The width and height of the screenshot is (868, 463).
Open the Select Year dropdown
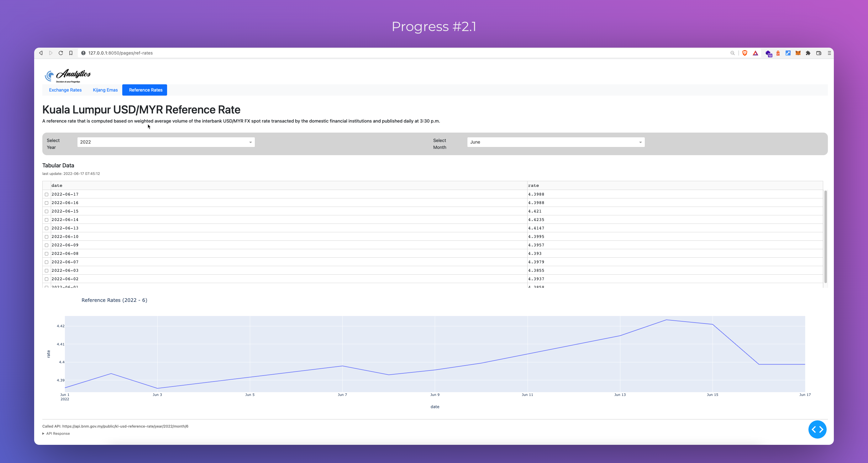[x=166, y=142]
